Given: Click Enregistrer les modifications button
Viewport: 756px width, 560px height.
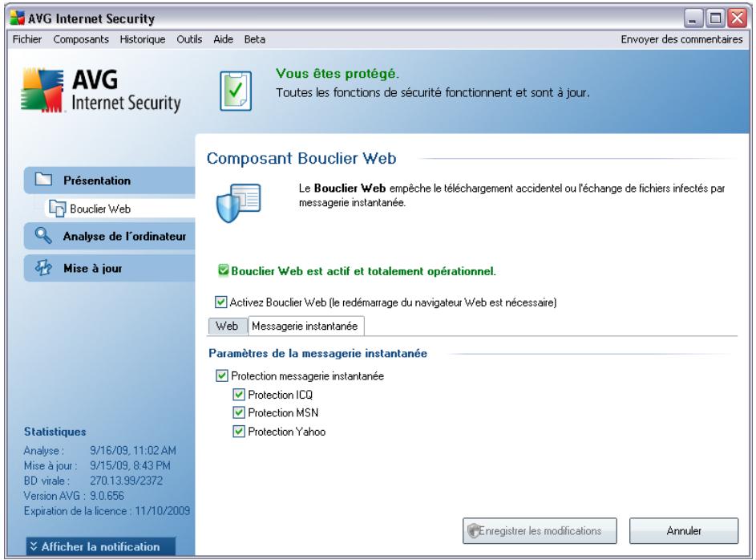Looking at the screenshot, I should 540,530.
